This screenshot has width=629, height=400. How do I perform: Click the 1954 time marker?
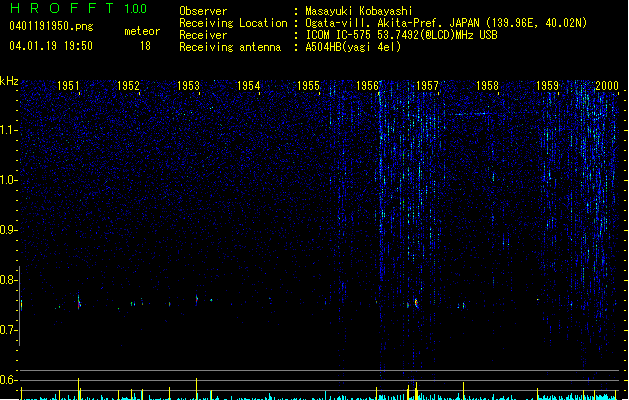click(x=248, y=85)
